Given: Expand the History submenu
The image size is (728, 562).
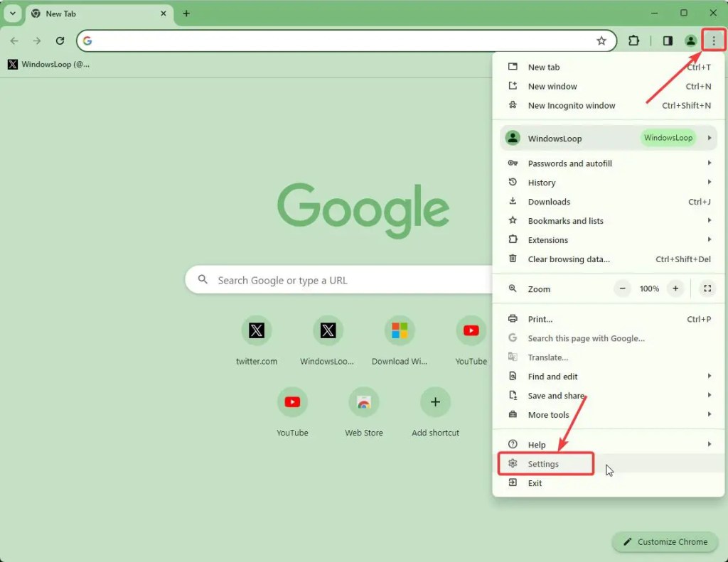Looking at the screenshot, I should (x=609, y=183).
